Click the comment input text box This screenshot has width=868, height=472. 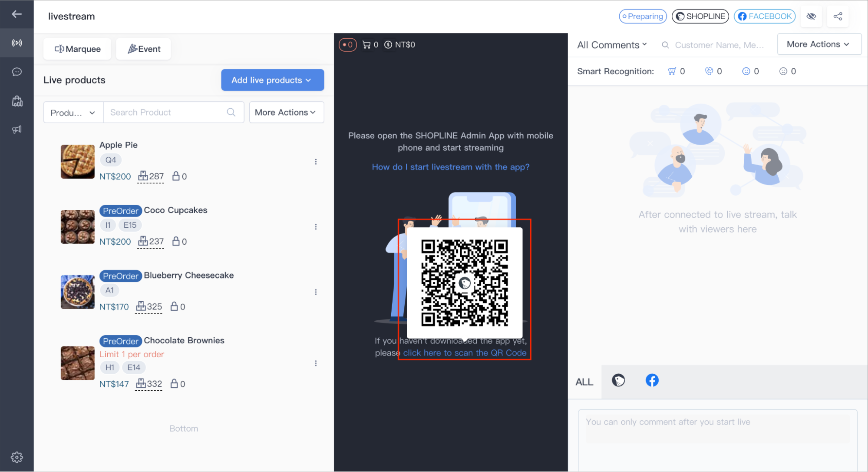tap(717, 428)
